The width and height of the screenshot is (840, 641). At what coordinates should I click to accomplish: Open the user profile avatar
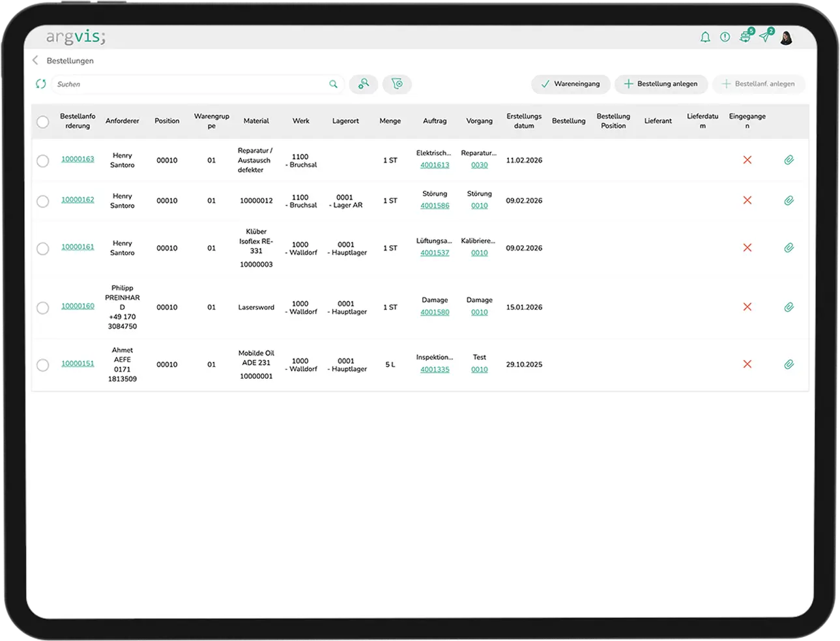click(787, 38)
